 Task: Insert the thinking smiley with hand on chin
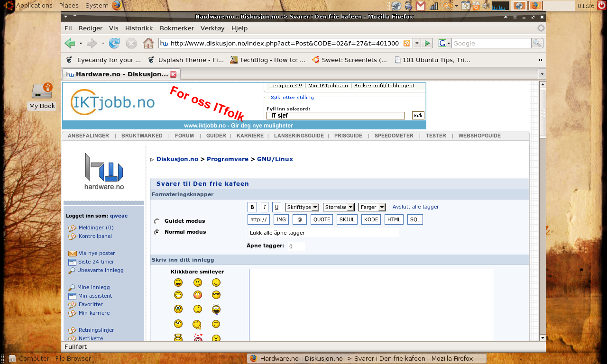tap(198, 324)
